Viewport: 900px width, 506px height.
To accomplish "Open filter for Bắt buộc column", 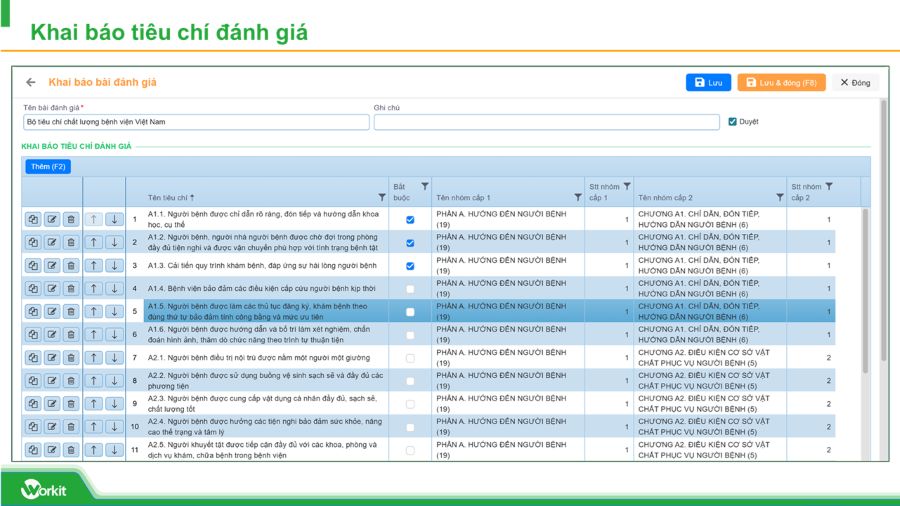I will point(425,186).
